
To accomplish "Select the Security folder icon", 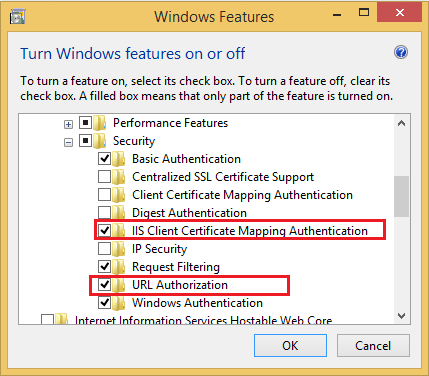I will tap(100, 141).
